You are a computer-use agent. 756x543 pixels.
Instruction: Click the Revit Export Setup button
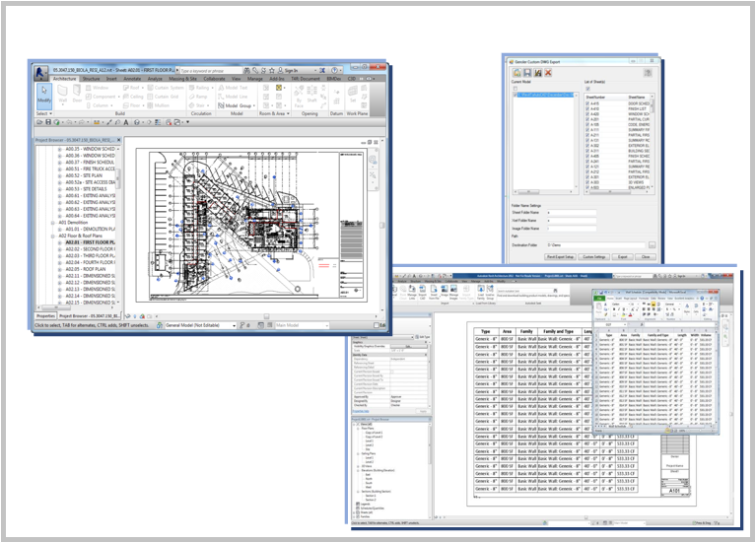tap(560, 257)
